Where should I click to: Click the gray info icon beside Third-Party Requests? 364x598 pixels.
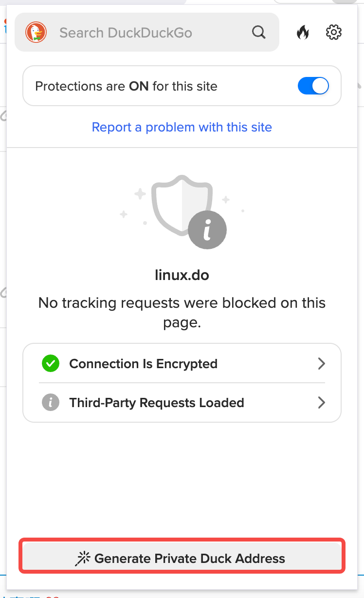[50, 403]
